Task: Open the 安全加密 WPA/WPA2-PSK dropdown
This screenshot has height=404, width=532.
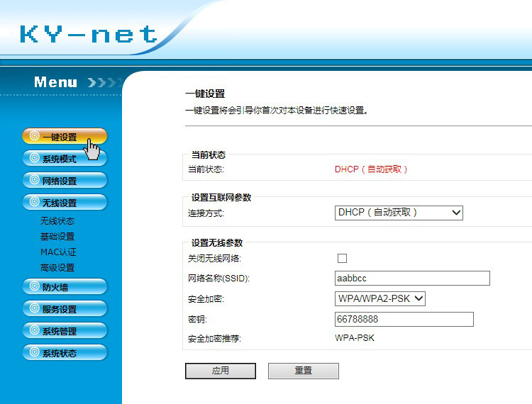Action: (379, 299)
